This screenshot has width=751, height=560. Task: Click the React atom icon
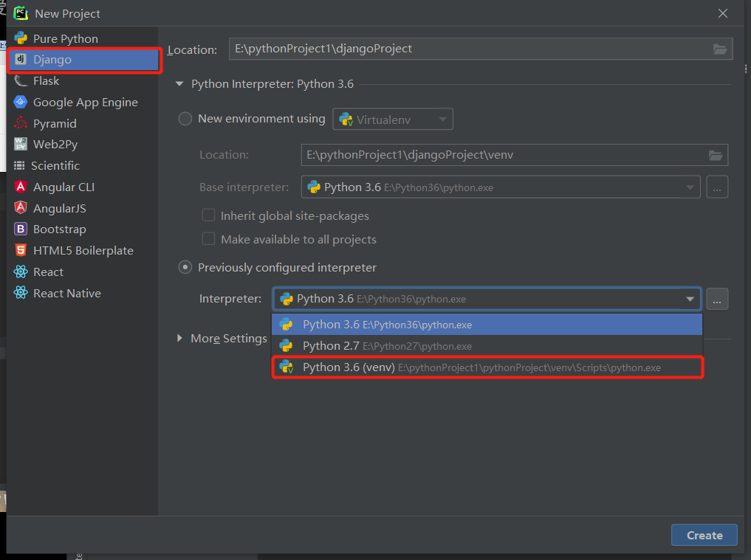click(x=21, y=272)
